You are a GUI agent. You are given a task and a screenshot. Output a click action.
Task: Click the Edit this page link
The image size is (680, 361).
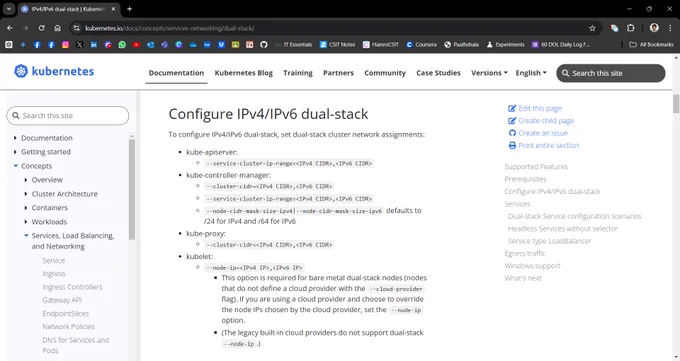click(x=540, y=108)
